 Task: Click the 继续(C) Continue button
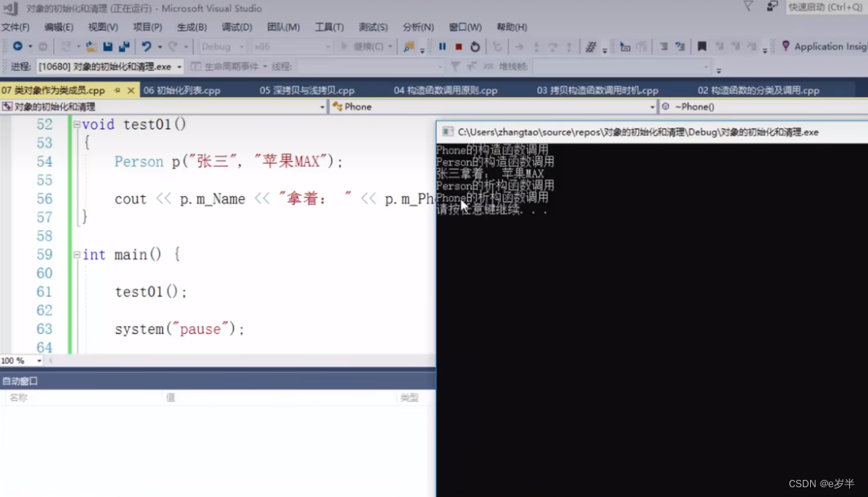pos(362,47)
